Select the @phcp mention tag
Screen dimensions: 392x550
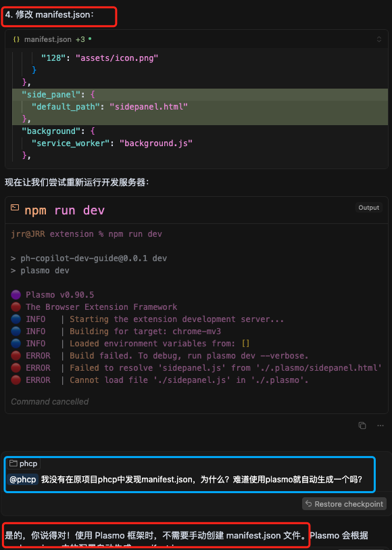pyautogui.click(x=22, y=479)
